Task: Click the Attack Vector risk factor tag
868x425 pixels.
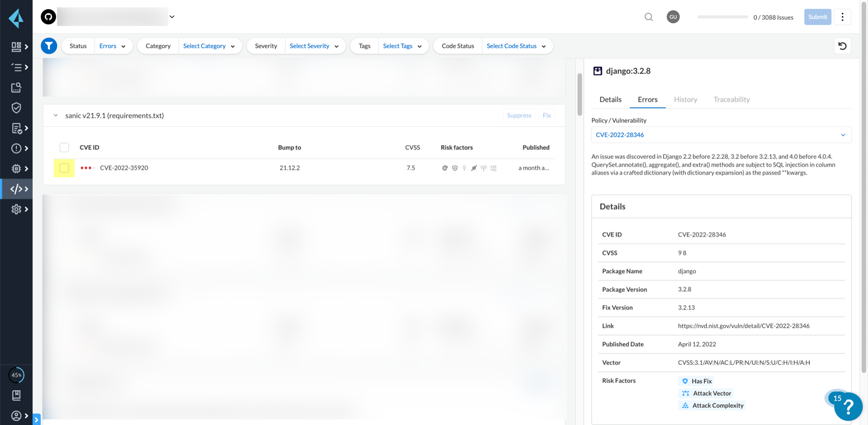Action: [x=706, y=394]
